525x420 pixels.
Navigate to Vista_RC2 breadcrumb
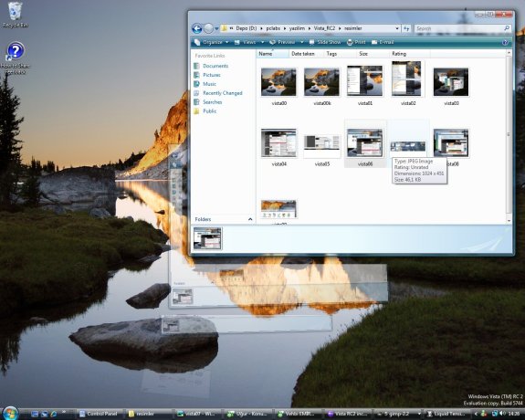pyautogui.click(x=324, y=28)
